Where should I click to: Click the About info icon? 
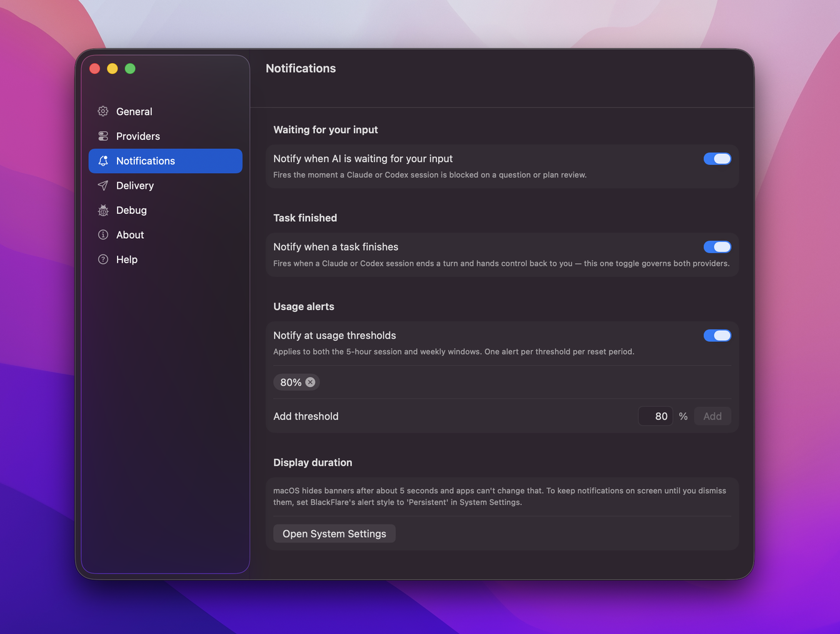(x=103, y=234)
